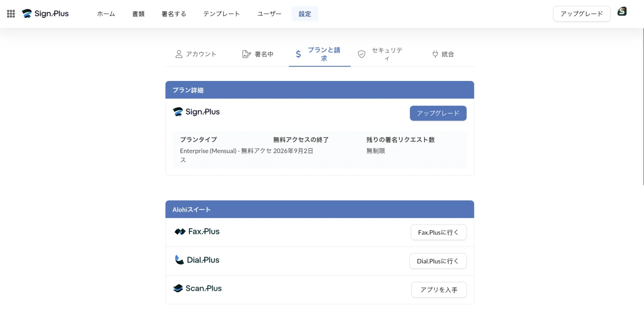Click the プランタイプ label
Viewport: 644px width, 322px height.
tap(198, 139)
